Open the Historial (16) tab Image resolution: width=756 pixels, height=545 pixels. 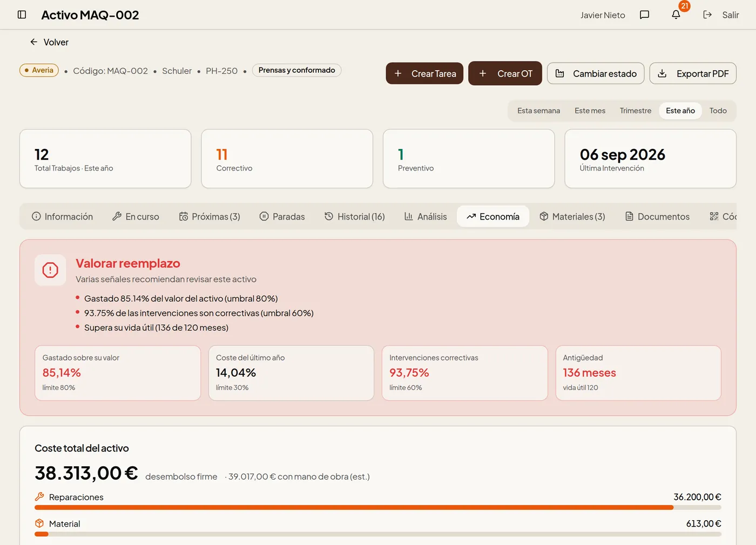[x=354, y=216]
